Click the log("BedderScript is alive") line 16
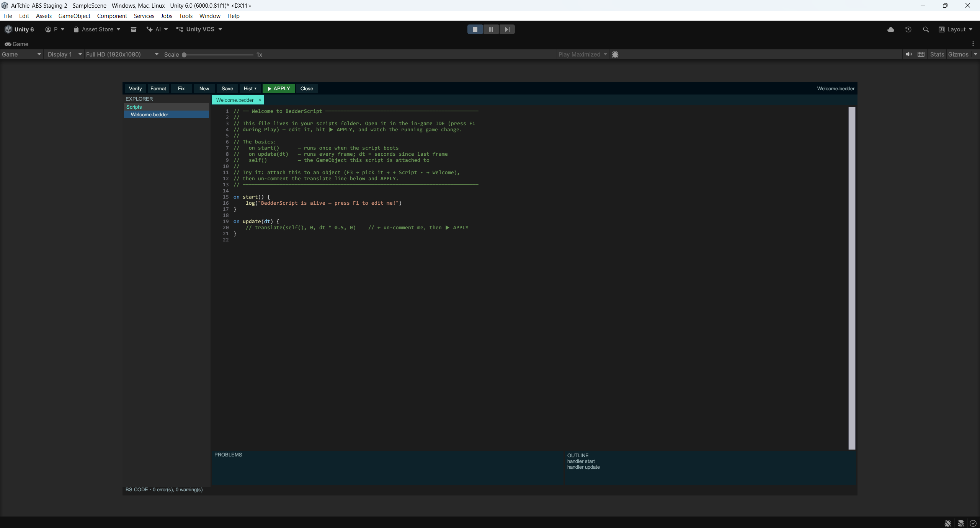 click(x=323, y=203)
